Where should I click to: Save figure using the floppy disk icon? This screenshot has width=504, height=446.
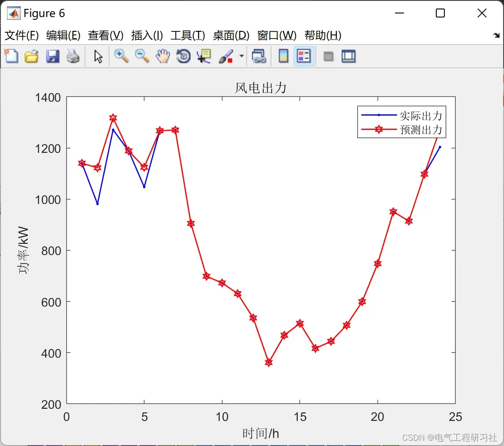tap(52, 56)
